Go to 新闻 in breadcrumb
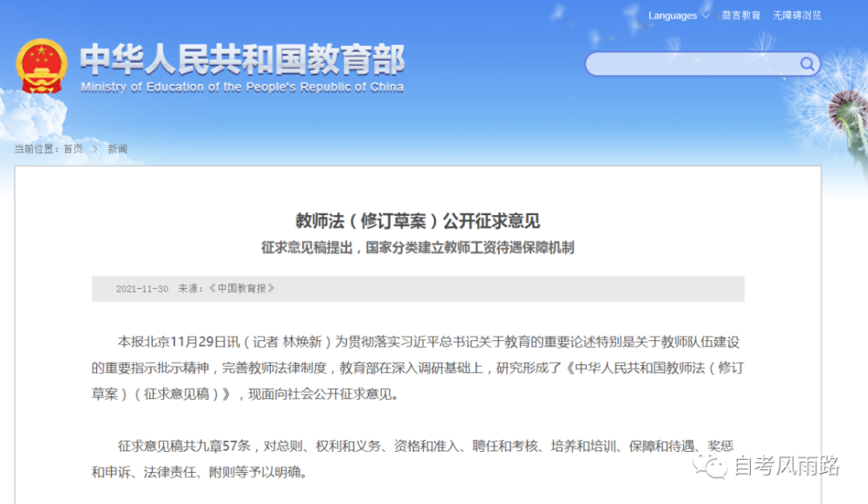This screenshot has width=868, height=504. click(117, 149)
